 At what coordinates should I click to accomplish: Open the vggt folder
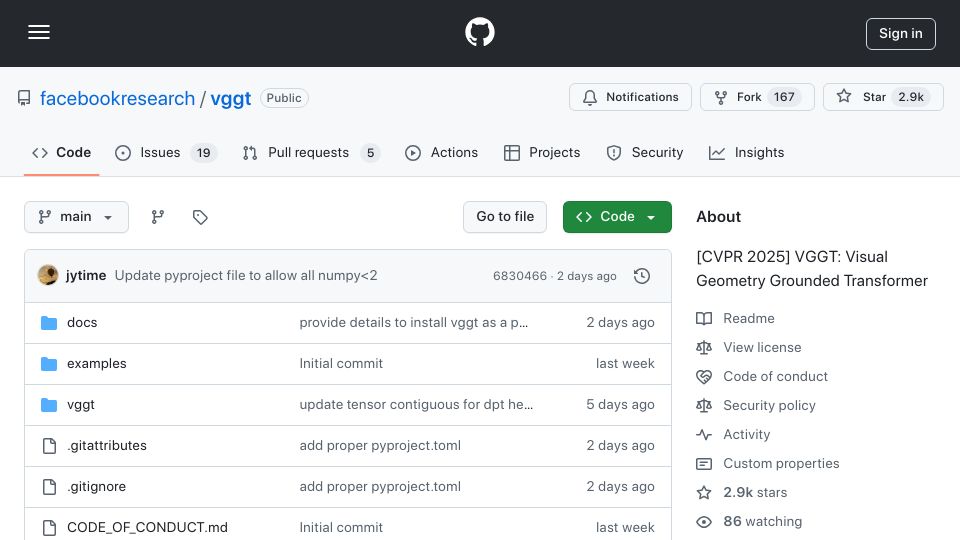[x=81, y=405]
